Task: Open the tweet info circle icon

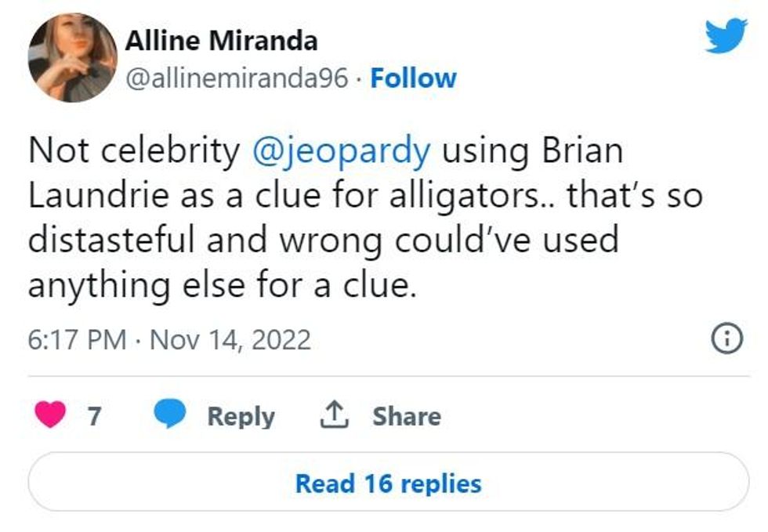Action: point(726,339)
